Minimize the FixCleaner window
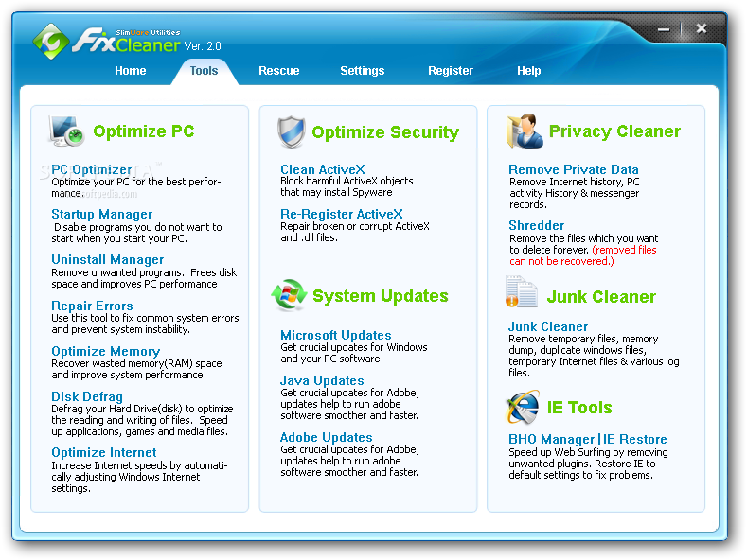 [664, 29]
